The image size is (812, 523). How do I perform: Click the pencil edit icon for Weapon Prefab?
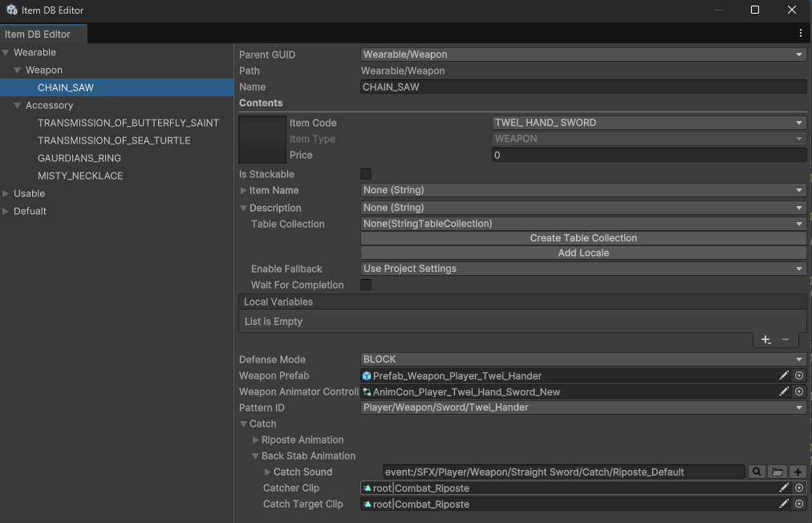784,375
